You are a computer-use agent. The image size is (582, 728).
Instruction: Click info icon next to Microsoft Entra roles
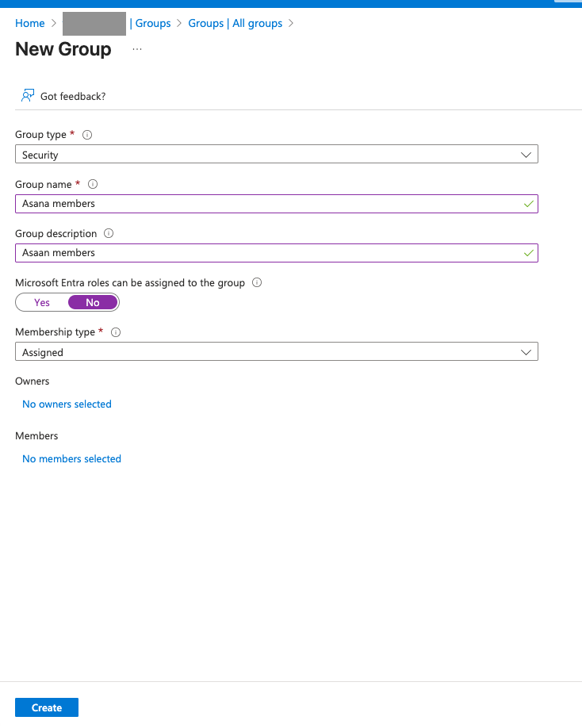click(x=257, y=282)
